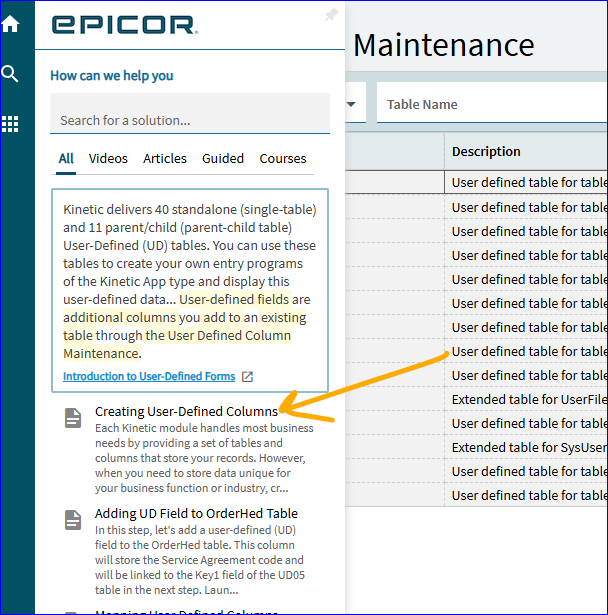Focus the Search for a solution field
The width and height of the screenshot is (608, 615).
coord(190,114)
